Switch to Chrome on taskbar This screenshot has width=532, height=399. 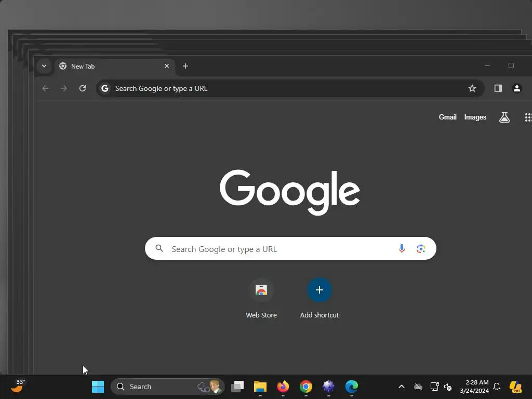pos(305,387)
